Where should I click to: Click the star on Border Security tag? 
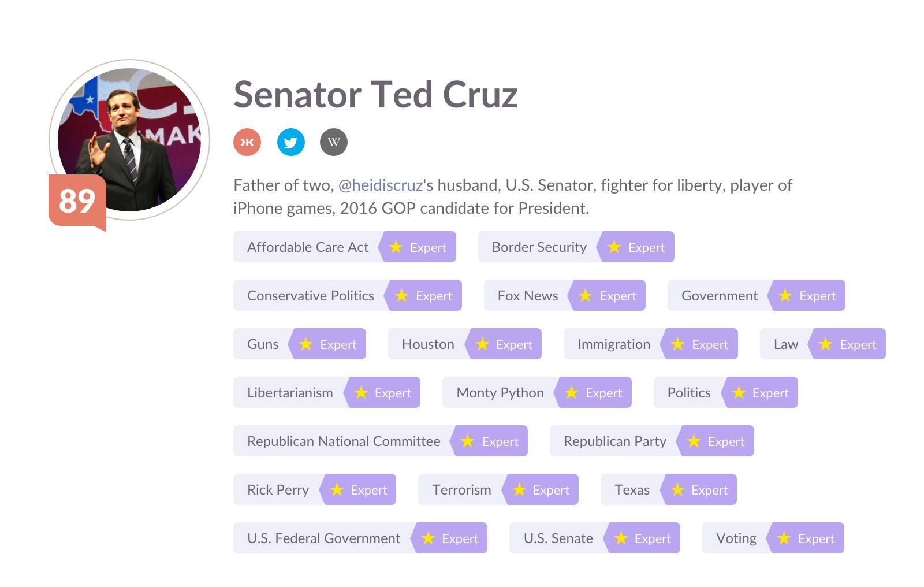click(614, 247)
